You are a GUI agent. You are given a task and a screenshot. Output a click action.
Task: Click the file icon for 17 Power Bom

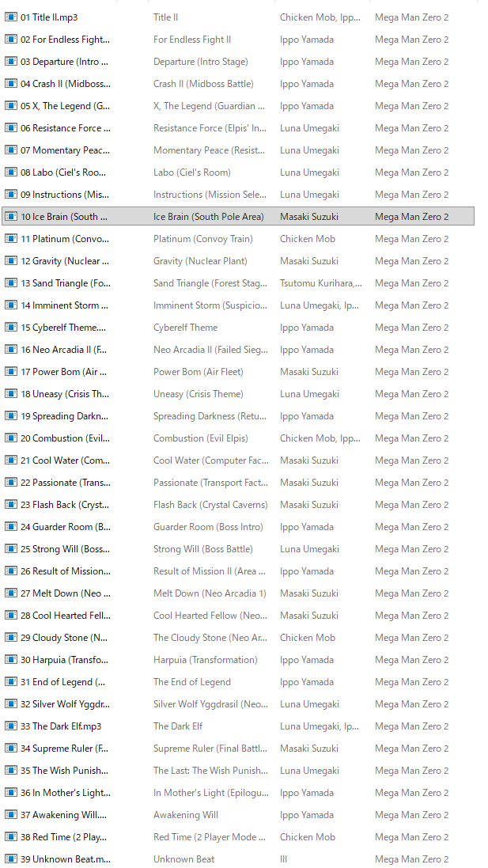pos(10,371)
